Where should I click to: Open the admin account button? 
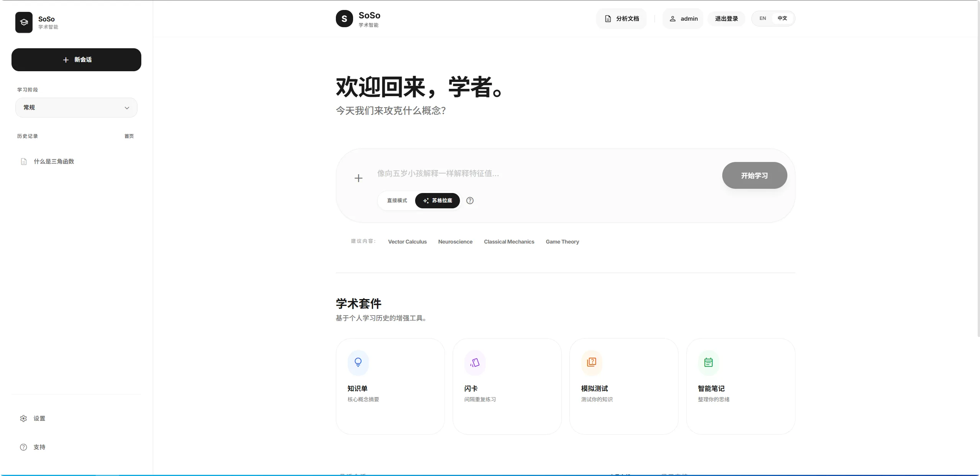click(683, 19)
